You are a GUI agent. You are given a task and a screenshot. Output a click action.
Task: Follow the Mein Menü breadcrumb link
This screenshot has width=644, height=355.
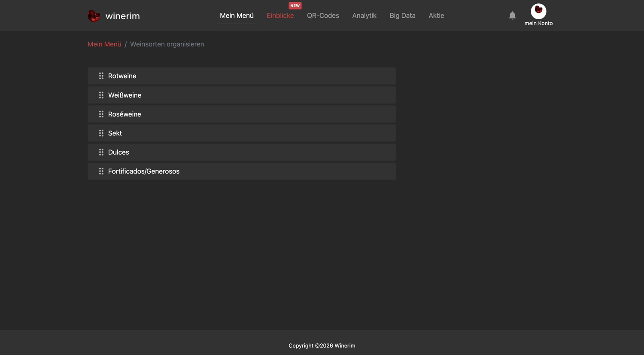pos(104,44)
